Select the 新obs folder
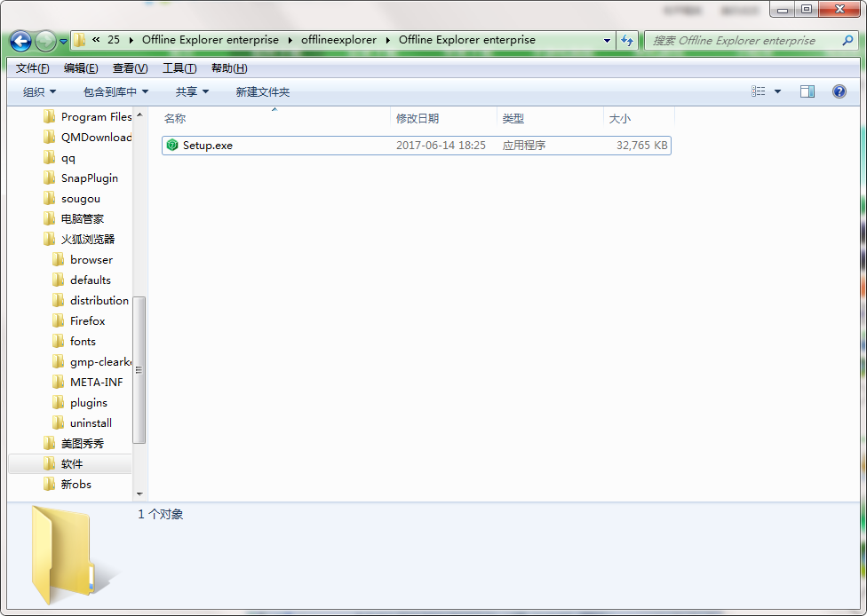The image size is (867, 616). pyautogui.click(x=68, y=485)
